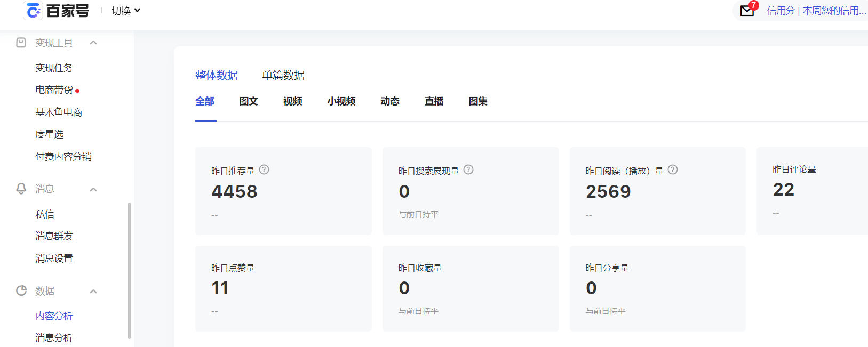Open the 信用分 link in header
Viewport: 868px width, 347px height.
781,11
